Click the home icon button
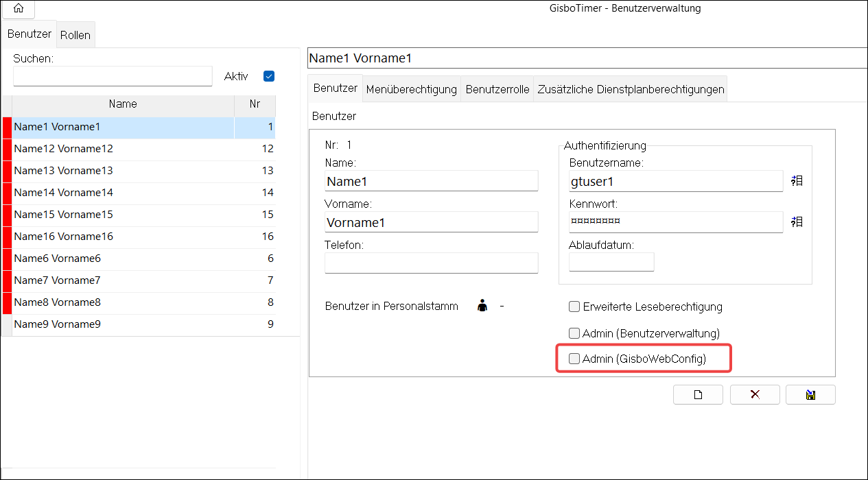 point(19,9)
